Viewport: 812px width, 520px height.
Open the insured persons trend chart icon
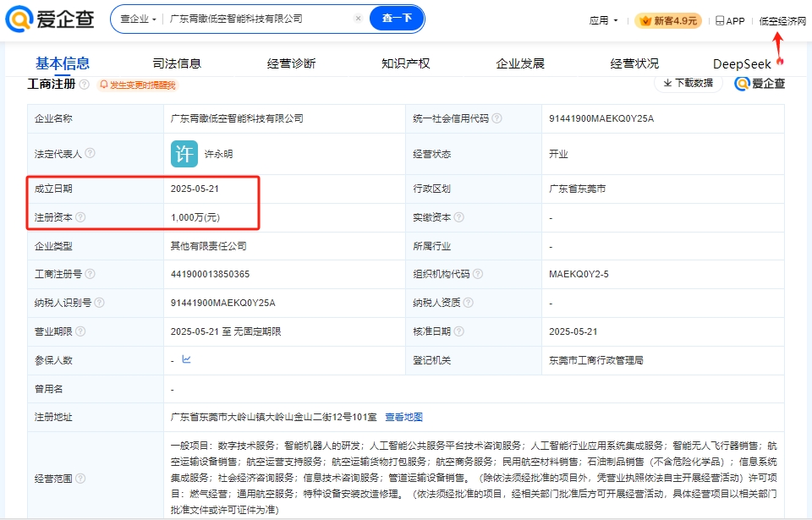(185, 359)
